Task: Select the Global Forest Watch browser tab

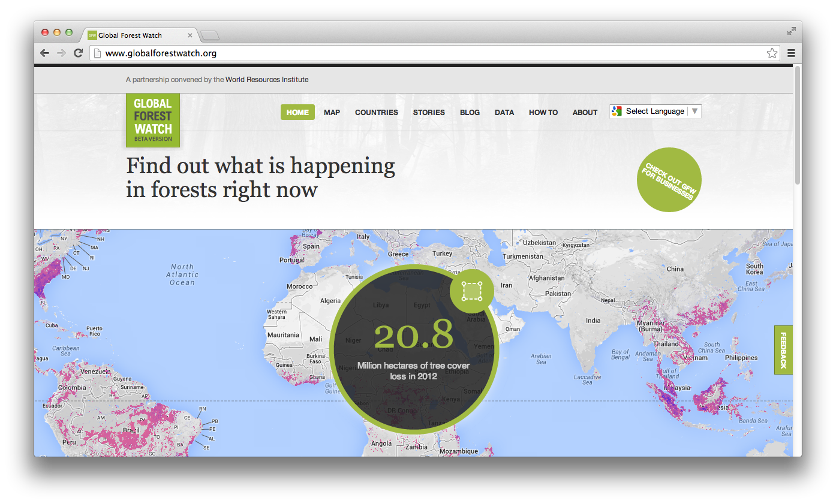Action: pyautogui.click(x=141, y=35)
